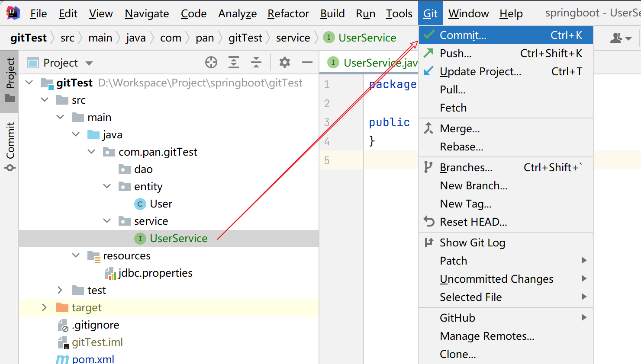This screenshot has width=641, height=364.
Task: Click the service breadcrumb in navigation bar
Action: pyautogui.click(x=293, y=38)
